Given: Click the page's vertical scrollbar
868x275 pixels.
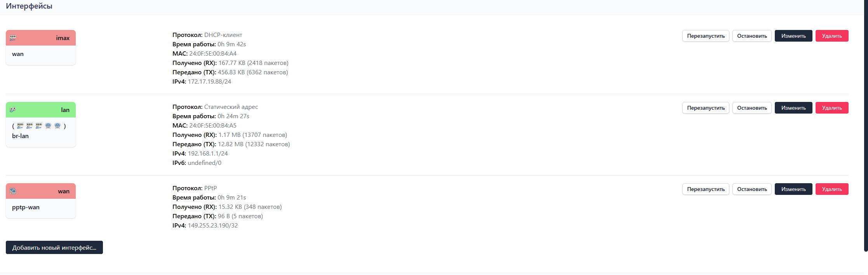Looking at the screenshot, I should click(866, 125).
